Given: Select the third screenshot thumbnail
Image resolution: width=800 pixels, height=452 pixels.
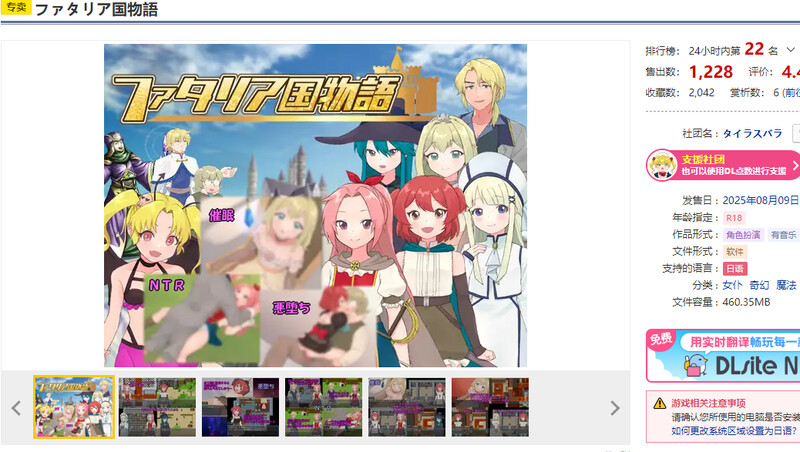Looking at the screenshot, I should [x=240, y=407].
